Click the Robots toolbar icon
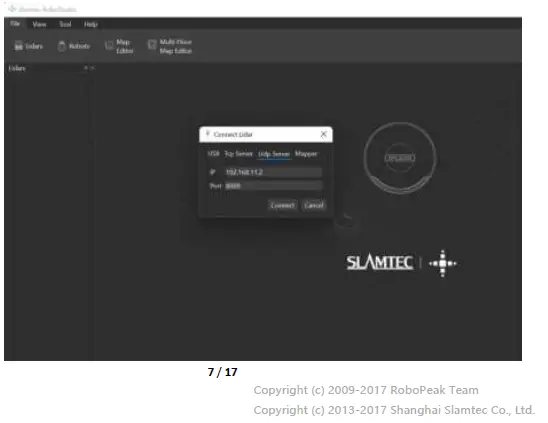 point(74,46)
